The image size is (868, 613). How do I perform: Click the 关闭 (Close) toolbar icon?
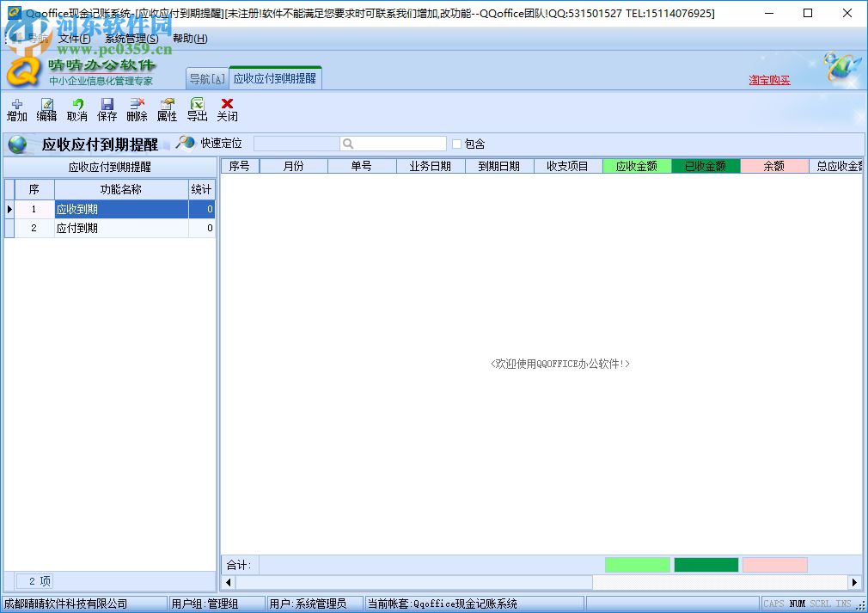(x=226, y=110)
